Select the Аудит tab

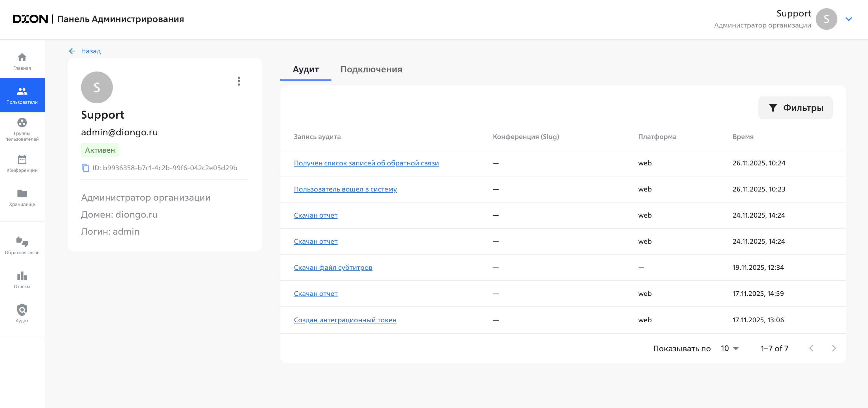point(305,69)
